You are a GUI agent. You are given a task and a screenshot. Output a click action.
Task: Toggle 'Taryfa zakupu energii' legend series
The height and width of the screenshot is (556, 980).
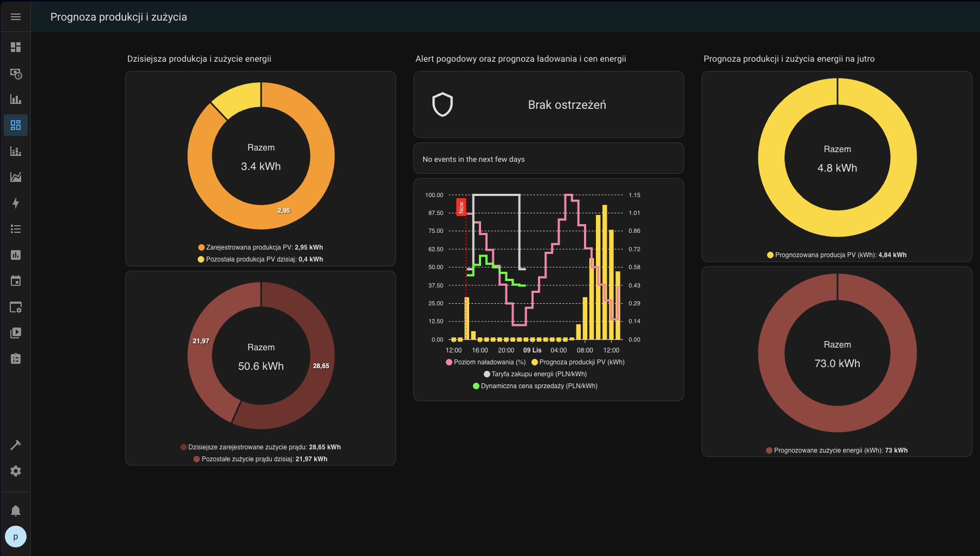point(535,374)
